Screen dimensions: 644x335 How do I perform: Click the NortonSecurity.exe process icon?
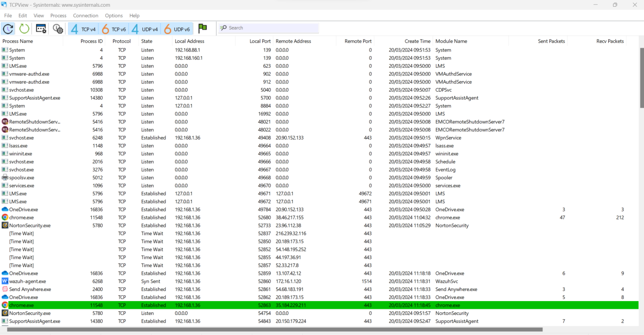pyautogui.click(x=5, y=225)
